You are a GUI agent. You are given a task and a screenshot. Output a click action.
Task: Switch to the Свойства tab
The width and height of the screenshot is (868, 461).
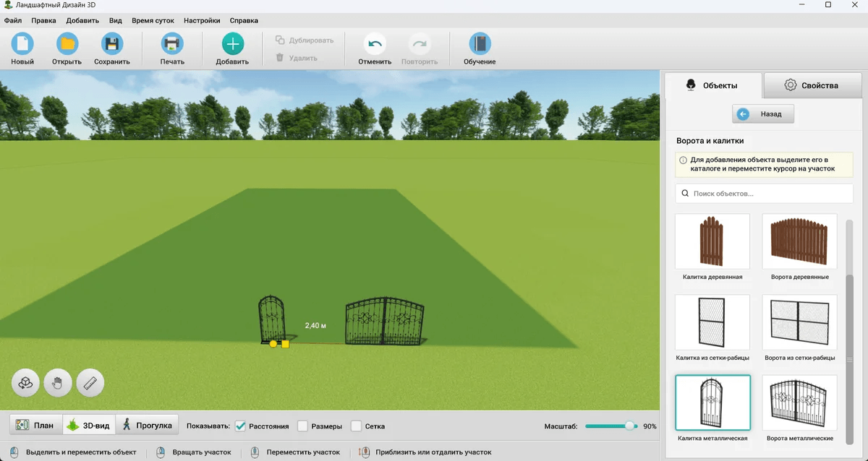pos(812,85)
